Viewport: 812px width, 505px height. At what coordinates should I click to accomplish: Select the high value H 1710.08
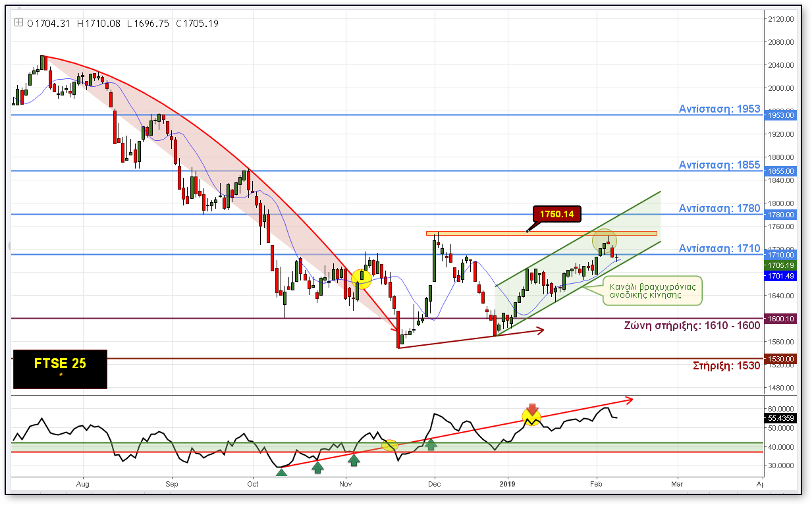point(99,23)
